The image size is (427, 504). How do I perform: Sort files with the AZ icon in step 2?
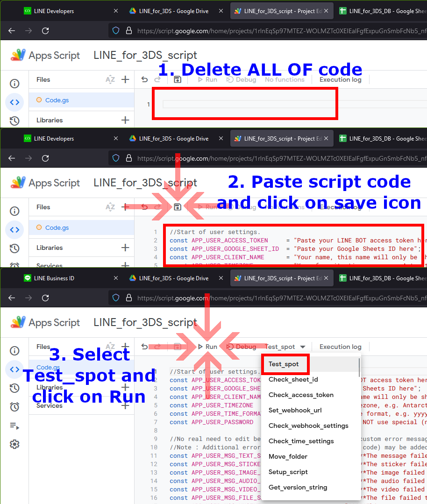coord(110,207)
